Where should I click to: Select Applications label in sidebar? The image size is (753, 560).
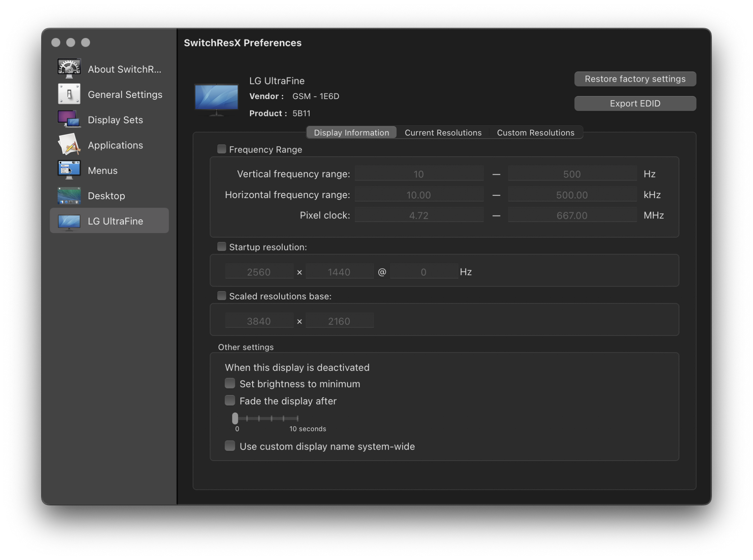coord(115,145)
